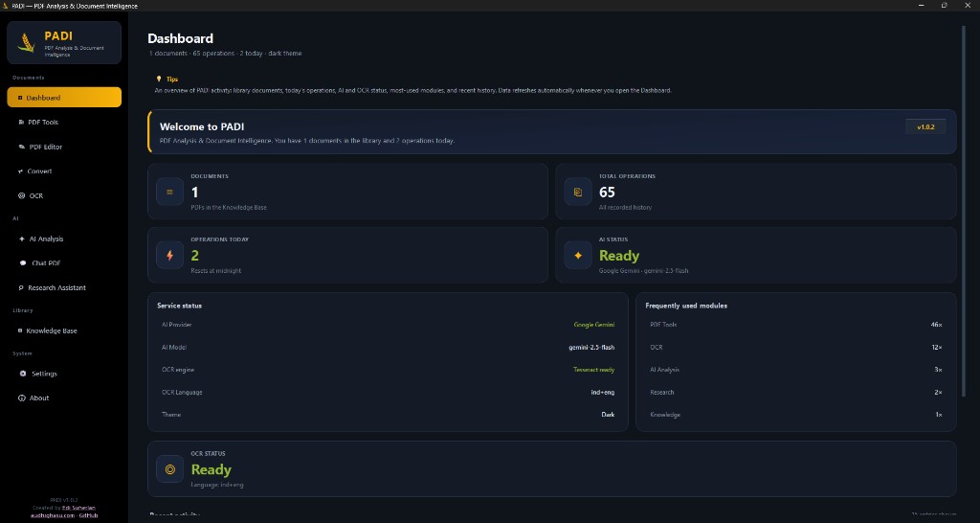Click the 'All recorded history' caption
980x523 pixels.
tap(625, 208)
